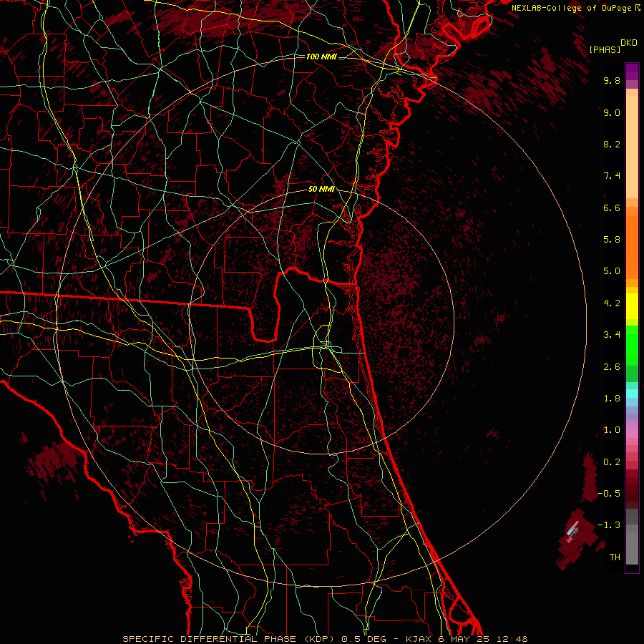Image resolution: width=644 pixels, height=644 pixels.
Task: Click the DKD product label
Action: point(629,43)
